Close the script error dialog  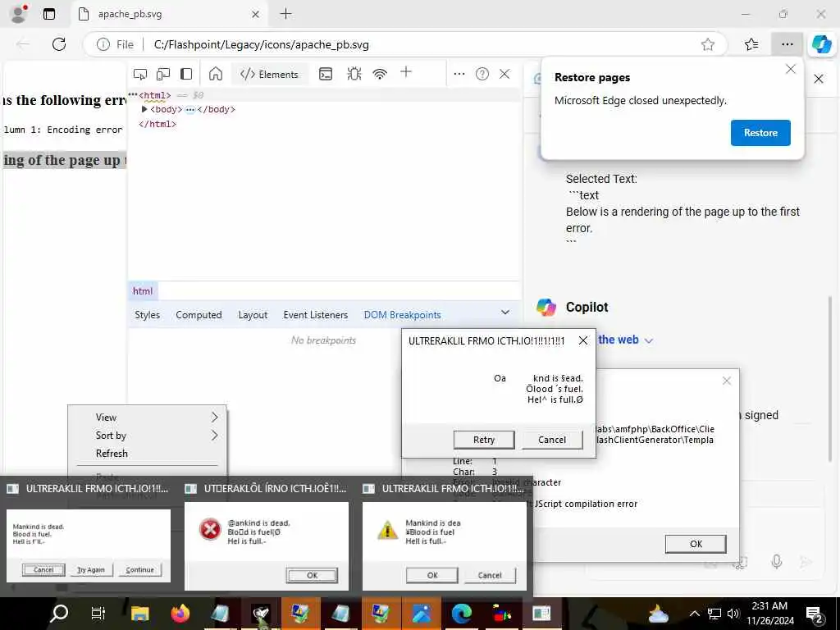(727, 381)
